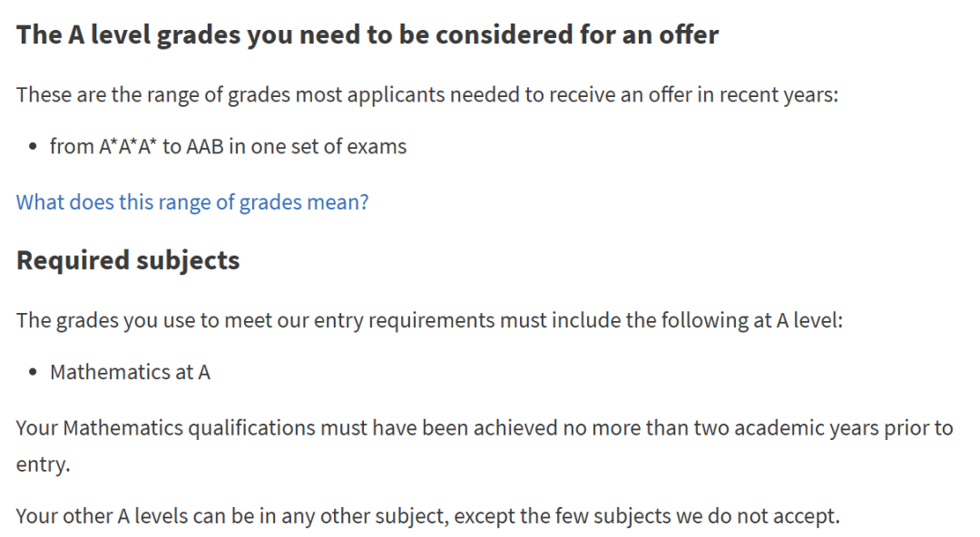Click the 'from A*A*A* to AAB' bullet text
This screenshot has height=537, width=980.
228,146
